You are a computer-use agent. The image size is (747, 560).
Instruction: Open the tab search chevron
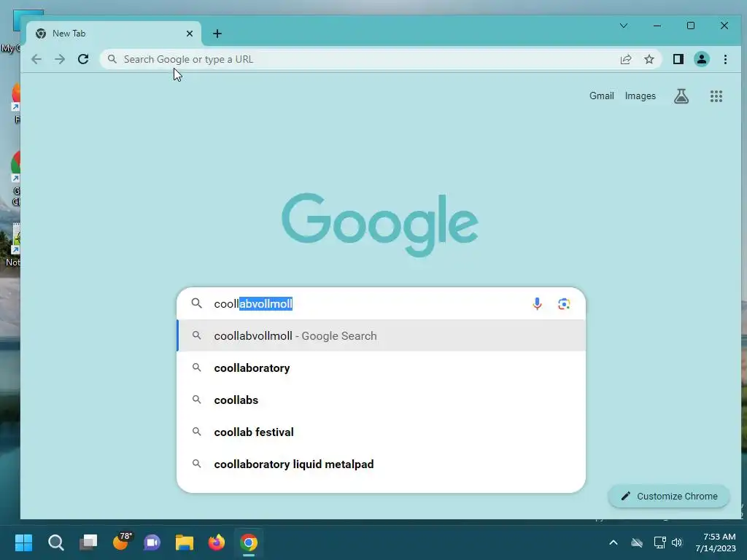pyautogui.click(x=624, y=26)
